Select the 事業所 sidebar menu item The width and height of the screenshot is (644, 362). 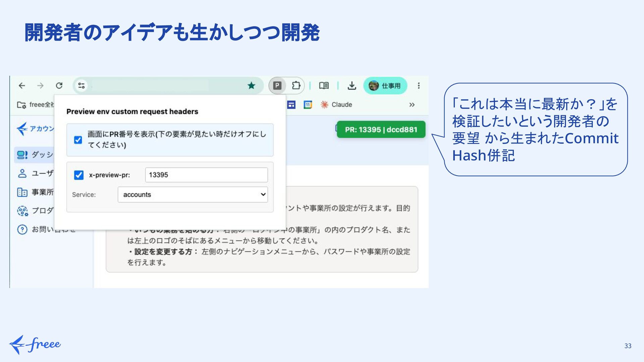point(35,192)
